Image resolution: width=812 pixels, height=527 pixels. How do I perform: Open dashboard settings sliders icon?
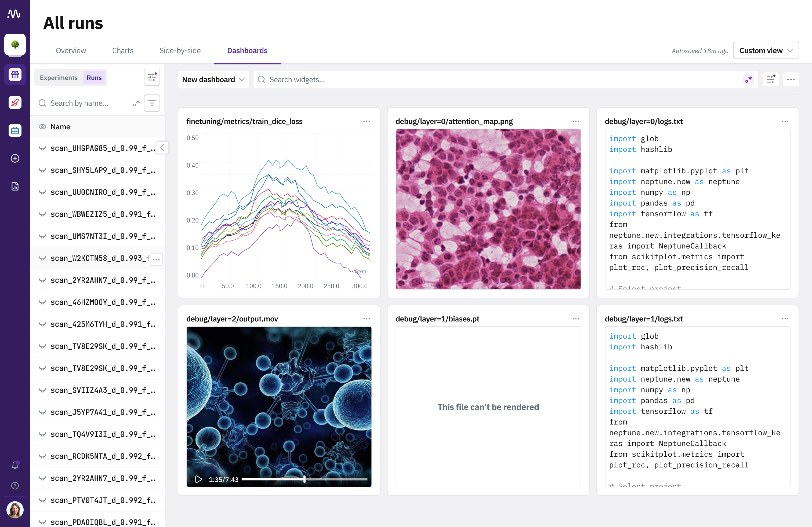click(x=771, y=79)
